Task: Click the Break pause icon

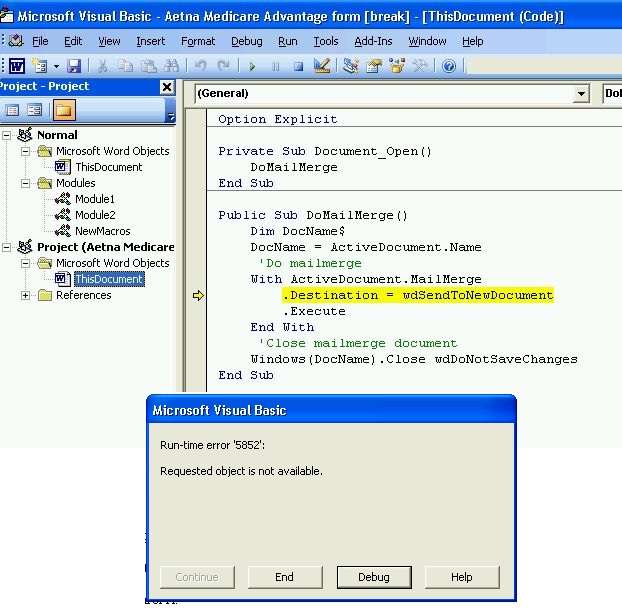Action: (x=275, y=66)
